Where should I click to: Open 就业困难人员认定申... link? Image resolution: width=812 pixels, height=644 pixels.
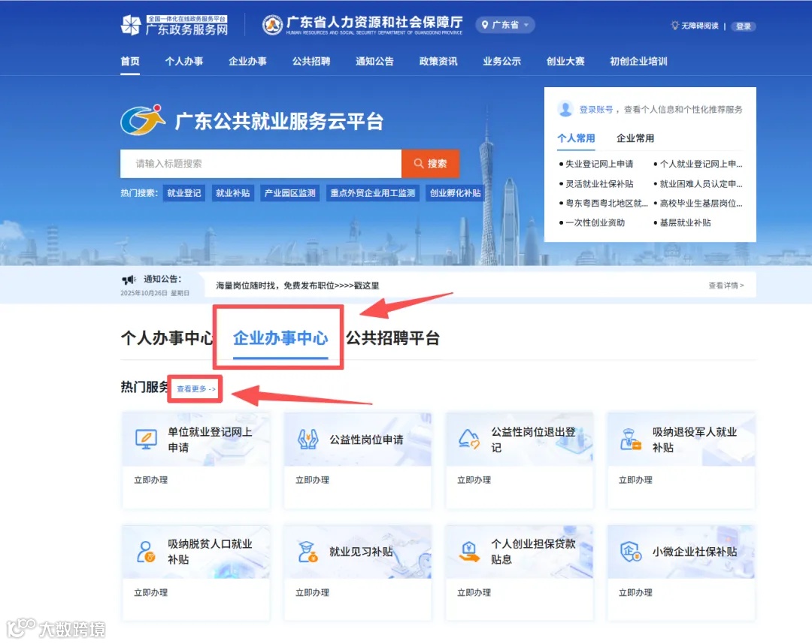click(701, 184)
